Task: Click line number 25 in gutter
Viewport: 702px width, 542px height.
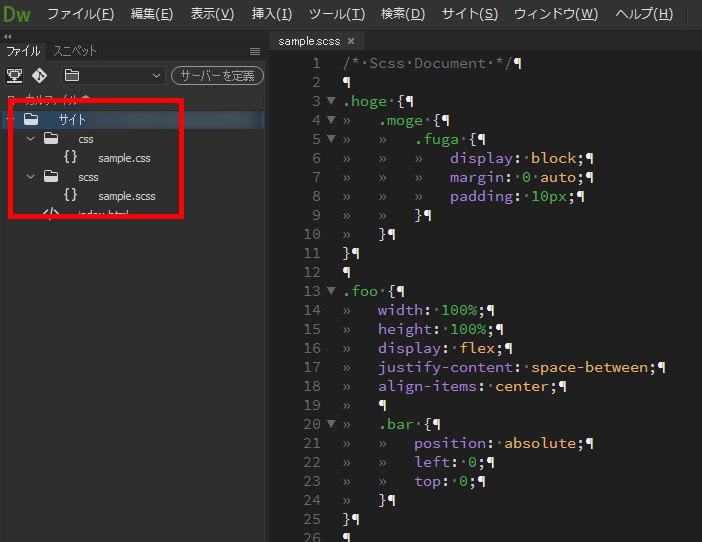Action: coord(312,519)
